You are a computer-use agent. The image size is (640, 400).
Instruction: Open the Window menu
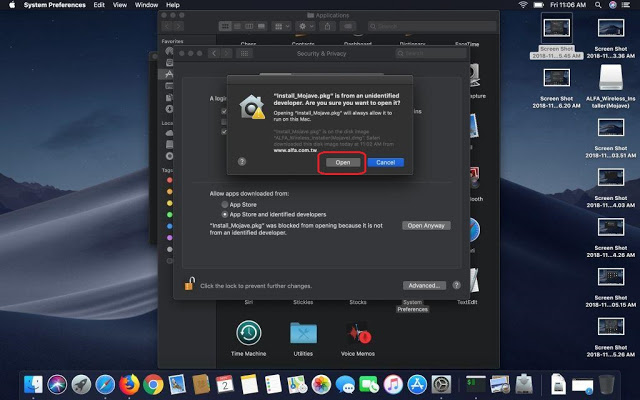pos(146,5)
